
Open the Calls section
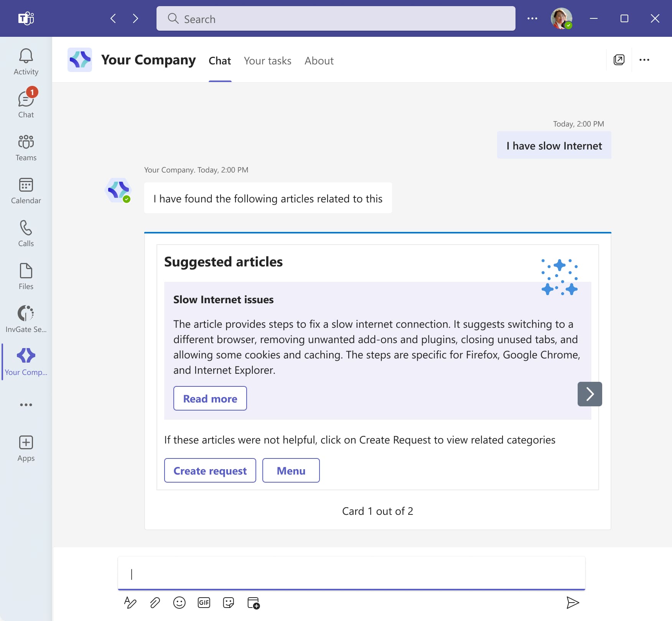[x=25, y=233]
